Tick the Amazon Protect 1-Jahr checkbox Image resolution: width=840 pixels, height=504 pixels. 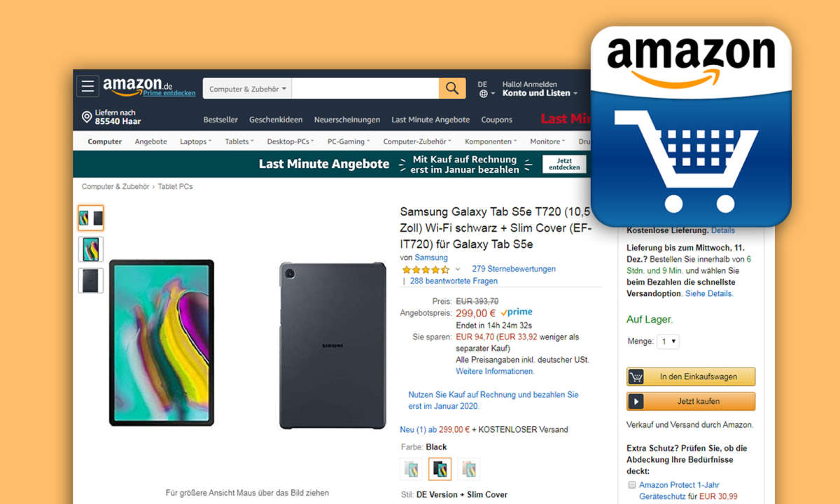tap(632, 484)
